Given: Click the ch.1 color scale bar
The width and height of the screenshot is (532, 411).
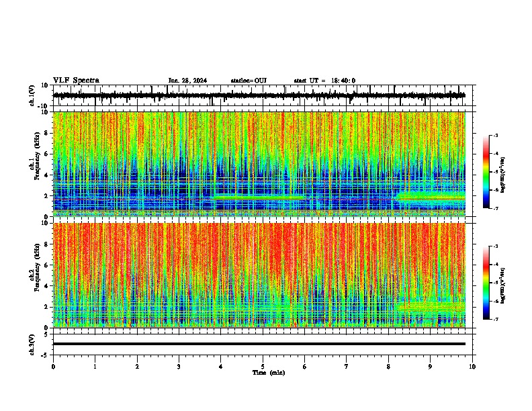Looking at the screenshot, I should pos(486,172).
